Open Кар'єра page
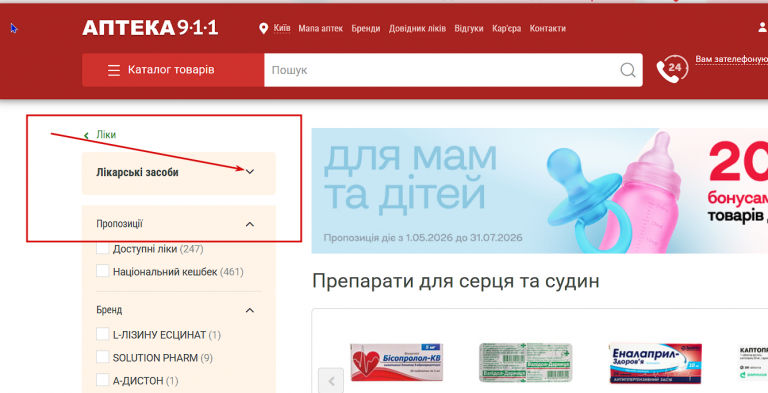The image size is (768, 393). (506, 28)
